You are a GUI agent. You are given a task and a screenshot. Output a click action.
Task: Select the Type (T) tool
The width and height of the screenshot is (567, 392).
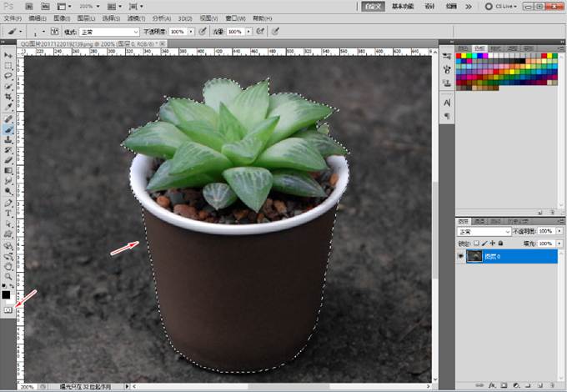8,214
